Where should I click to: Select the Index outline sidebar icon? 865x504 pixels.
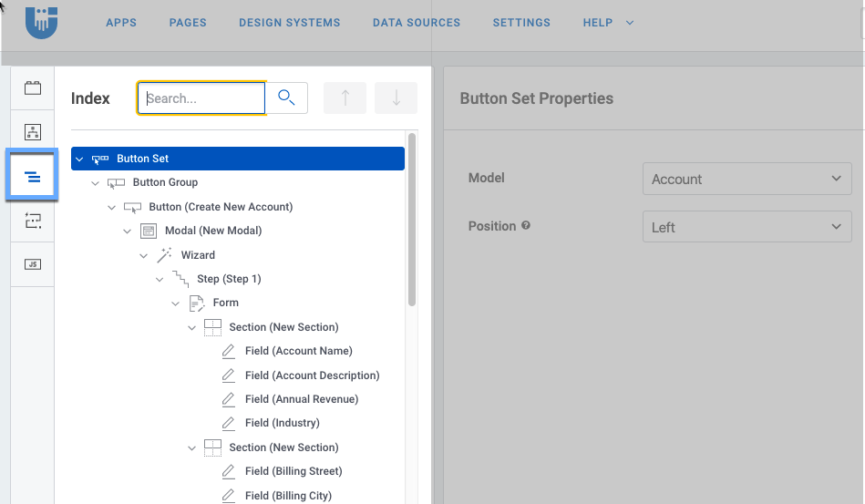click(x=33, y=176)
